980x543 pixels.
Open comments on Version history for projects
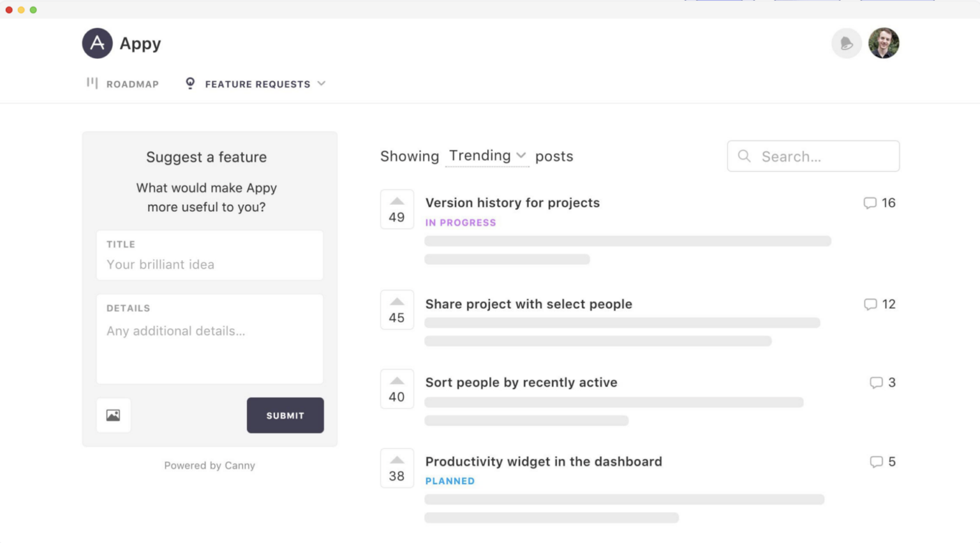(x=870, y=203)
